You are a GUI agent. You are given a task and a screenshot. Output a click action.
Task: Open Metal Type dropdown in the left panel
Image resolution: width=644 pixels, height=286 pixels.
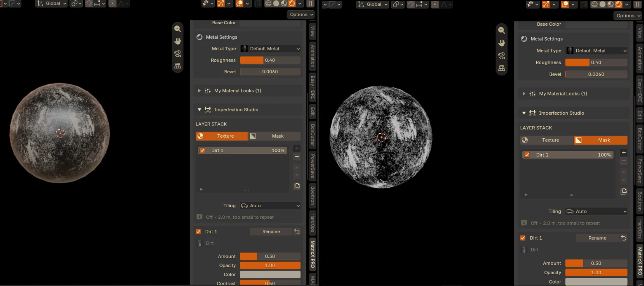click(270, 49)
